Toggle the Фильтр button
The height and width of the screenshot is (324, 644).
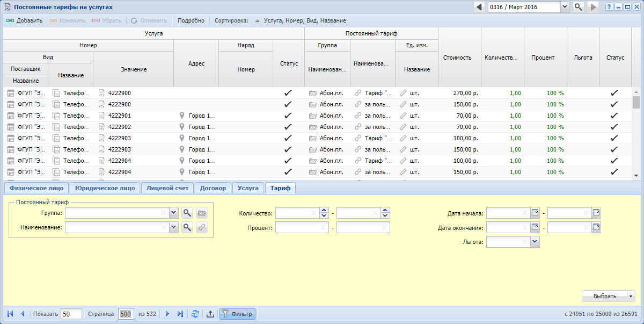point(237,314)
